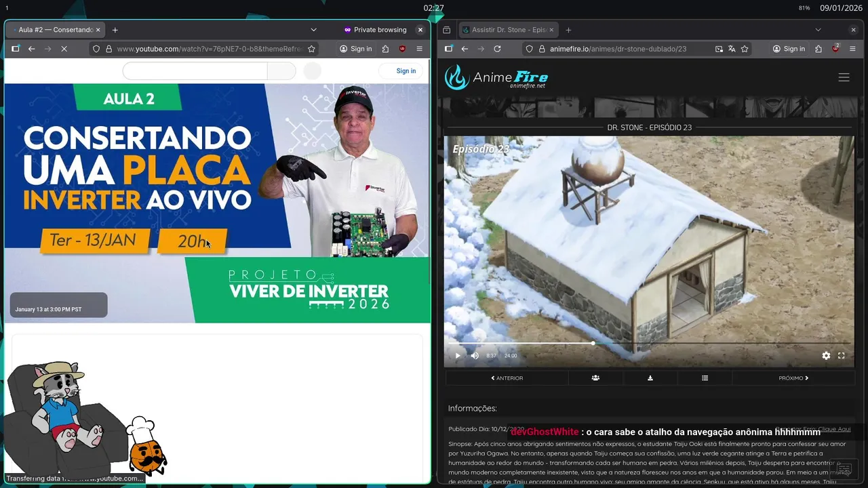Screen dimensions: 868x488
Task: Click the YouTube search box
Action: tap(195, 70)
